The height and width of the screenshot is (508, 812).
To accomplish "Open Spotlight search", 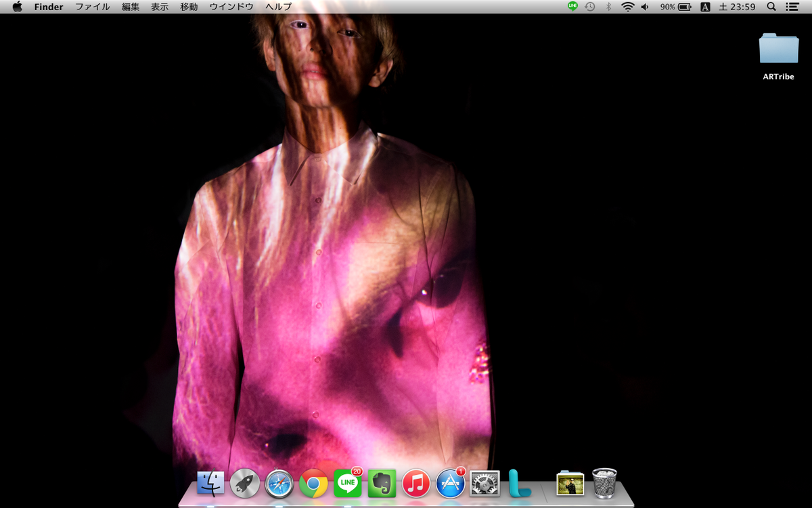I will click(771, 7).
